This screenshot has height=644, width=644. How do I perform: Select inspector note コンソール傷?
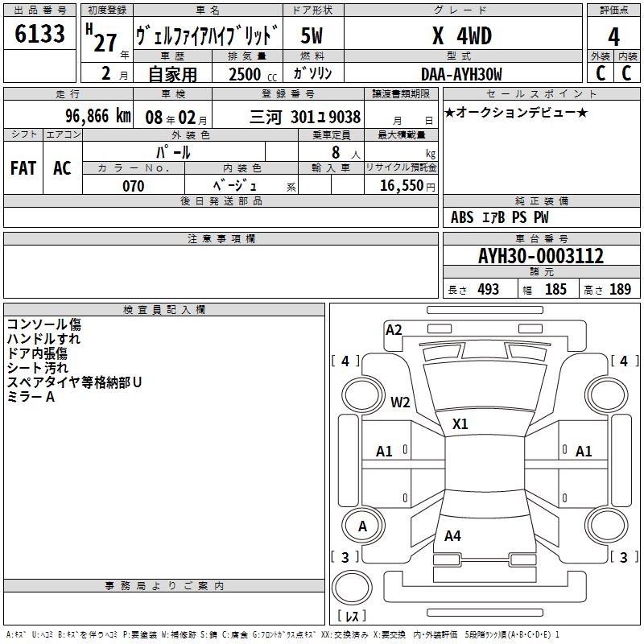(43, 324)
